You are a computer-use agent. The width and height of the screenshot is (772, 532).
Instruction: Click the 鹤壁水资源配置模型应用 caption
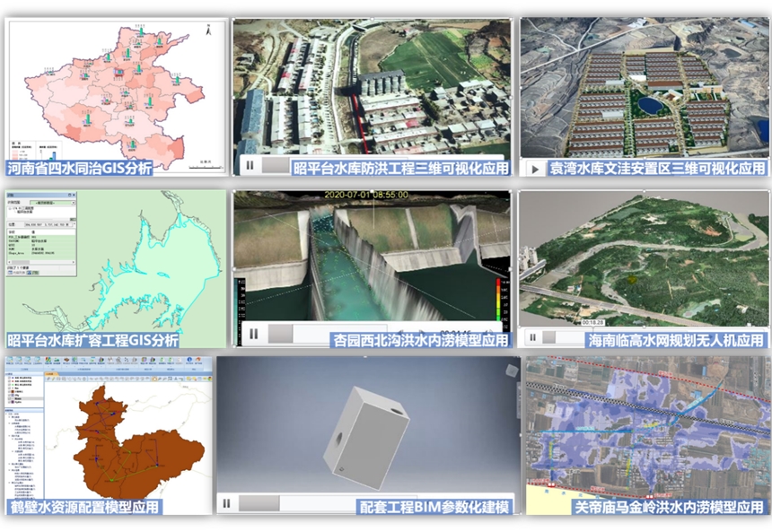tap(85, 507)
